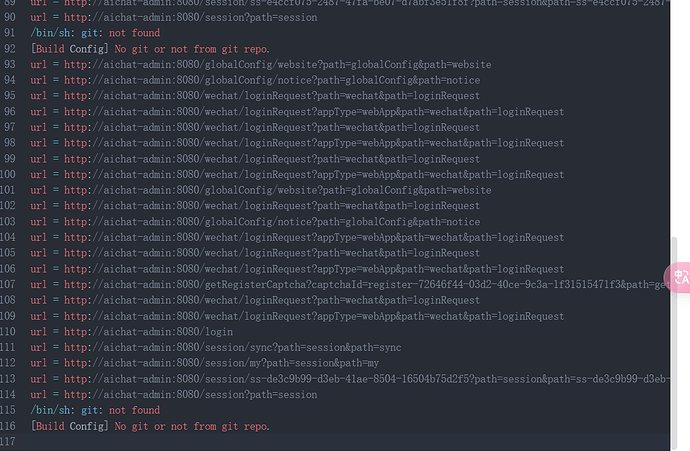Click the vertical scrollbar thumb

[674, 343]
